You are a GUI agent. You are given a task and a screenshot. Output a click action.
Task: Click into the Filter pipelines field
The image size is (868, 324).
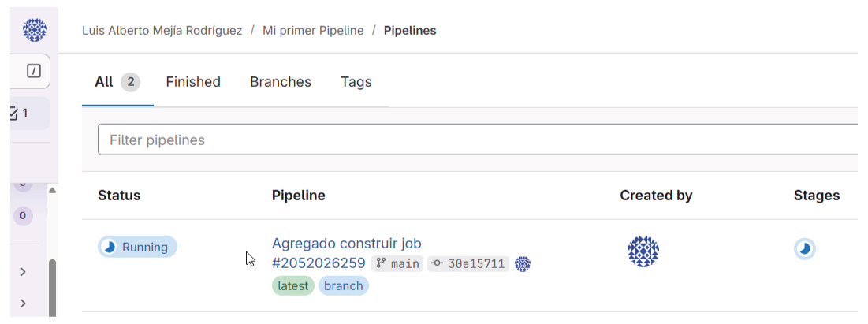(473, 140)
